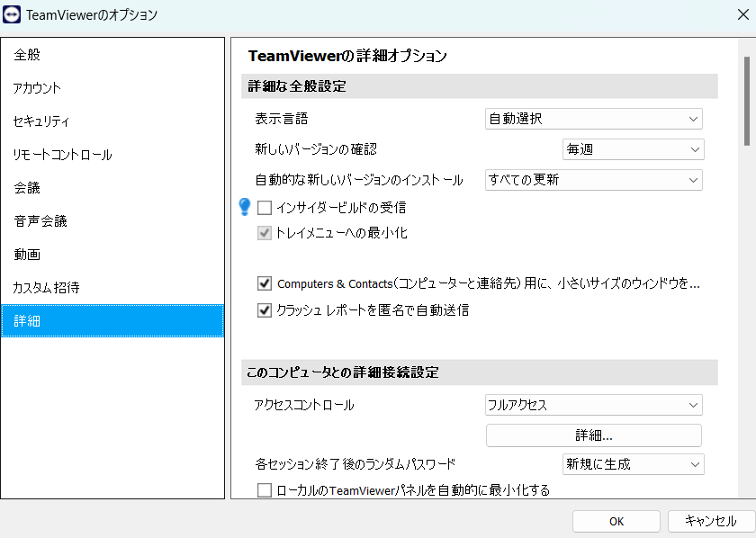The width and height of the screenshot is (756, 538).
Task: Click the 詳細... button under access control
Action: tap(593, 435)
